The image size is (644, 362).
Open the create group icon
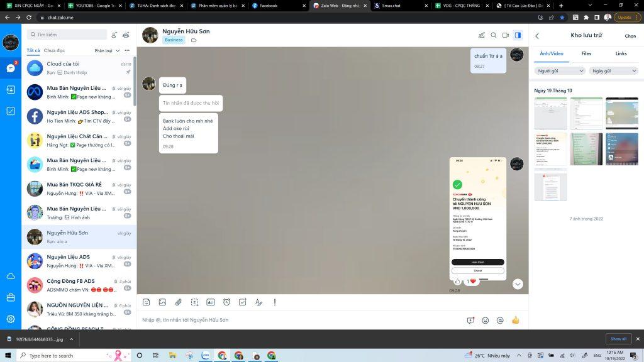click(126, 35)
